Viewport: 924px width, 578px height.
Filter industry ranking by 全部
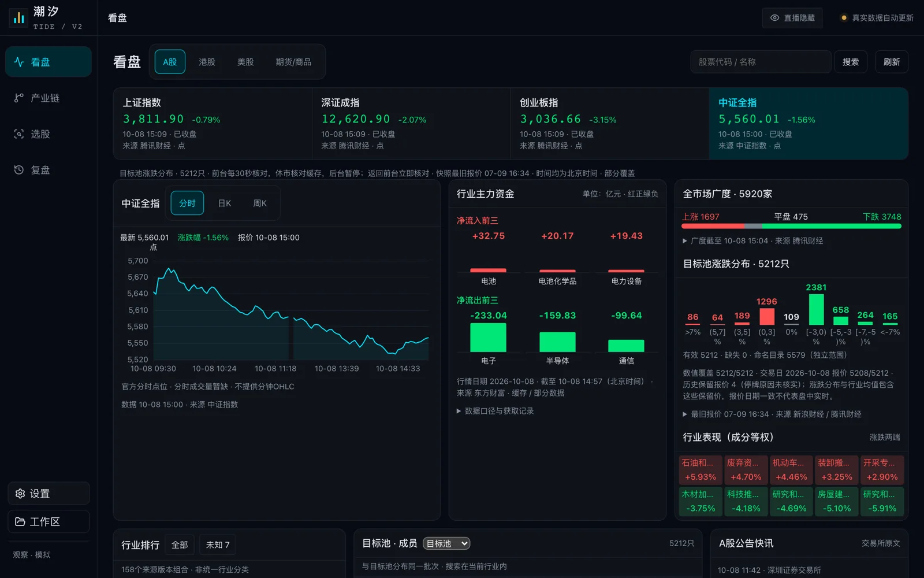click(180, 545)
